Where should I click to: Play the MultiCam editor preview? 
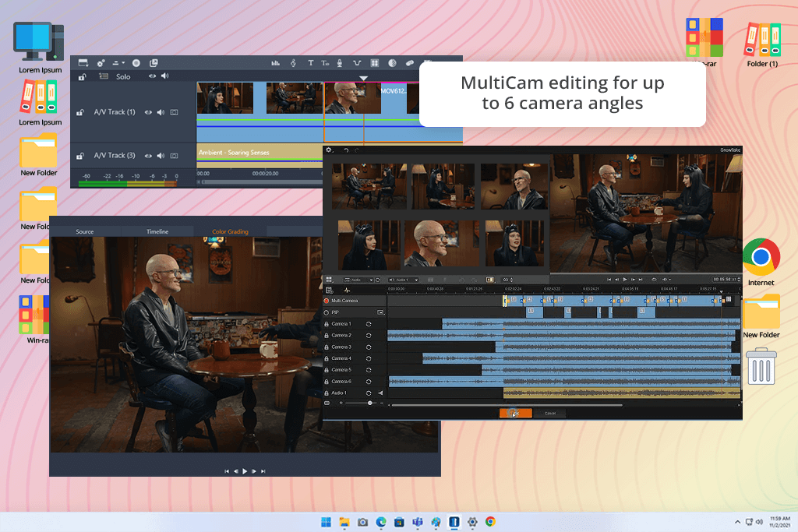pyautogui.click(x=625, y=280)
